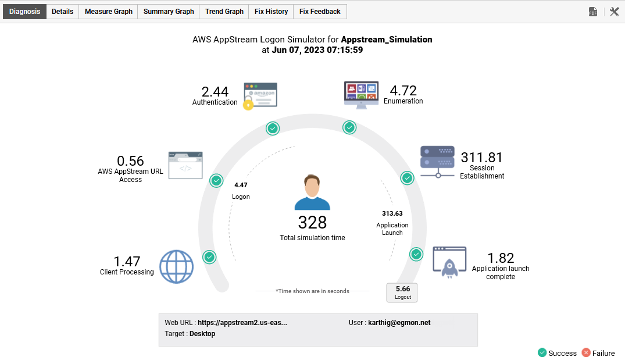Click the success checkmark for Enumeration
Viewport: 625px width, 364px height.
tap(349, 127)
